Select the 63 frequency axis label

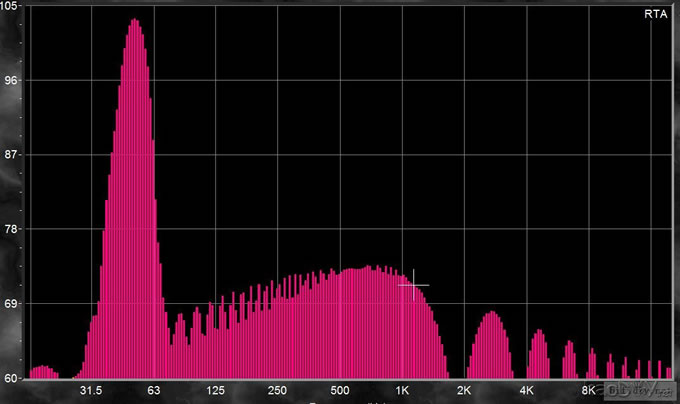(x=154, y=390)
